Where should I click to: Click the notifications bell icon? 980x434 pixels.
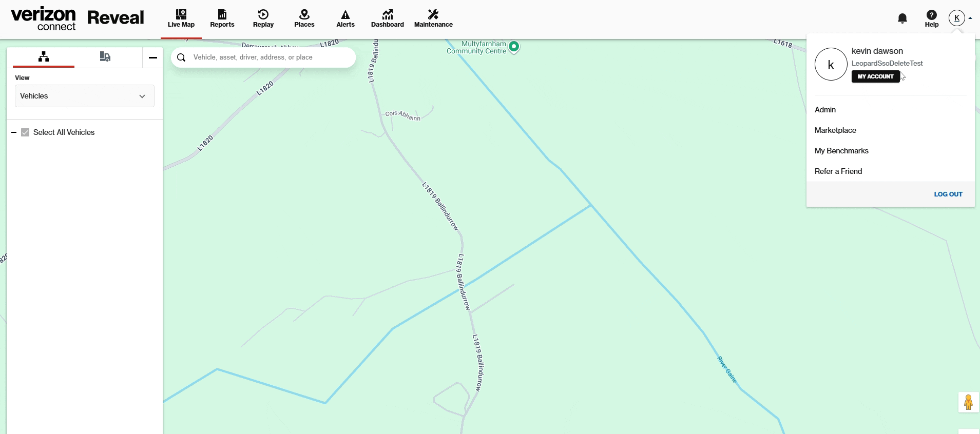902,18
